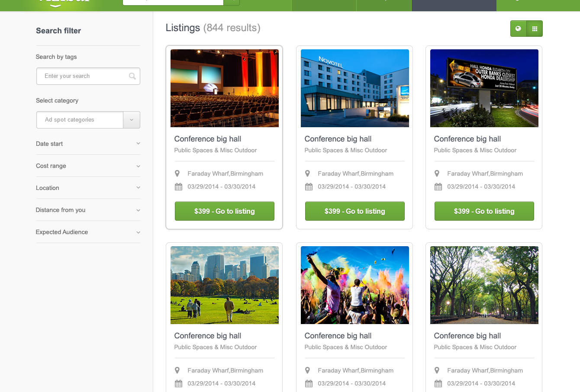Click Faraday Wharf,Birmingham in auditorium card
This screenshot has width=580, height=392.
226,174
